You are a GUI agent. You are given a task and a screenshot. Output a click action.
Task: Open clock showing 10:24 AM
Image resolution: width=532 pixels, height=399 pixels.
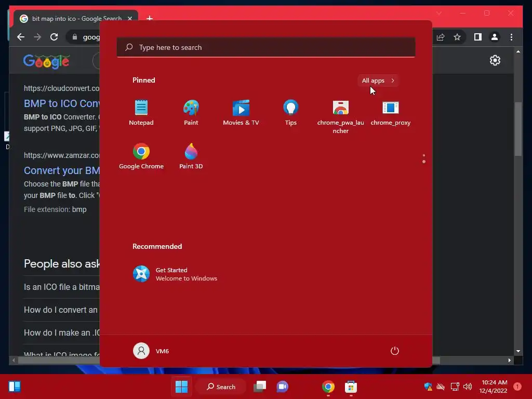[494, 387]
